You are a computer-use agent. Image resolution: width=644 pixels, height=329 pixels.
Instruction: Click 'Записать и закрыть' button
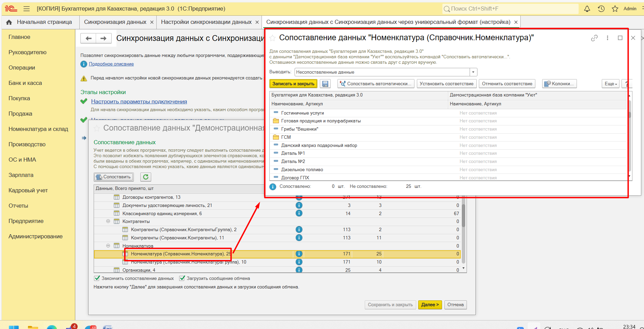(x=293, y=84)
